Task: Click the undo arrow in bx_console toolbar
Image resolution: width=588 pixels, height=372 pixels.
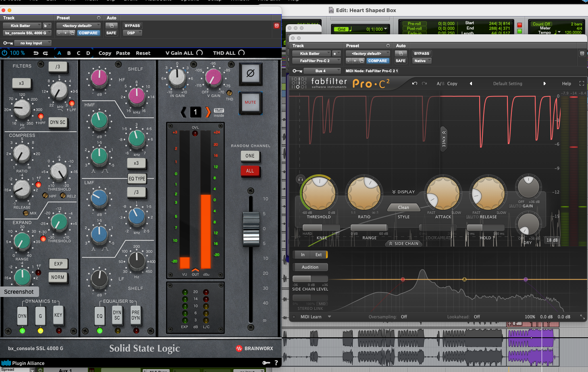Action: click(x=36, y=53)
